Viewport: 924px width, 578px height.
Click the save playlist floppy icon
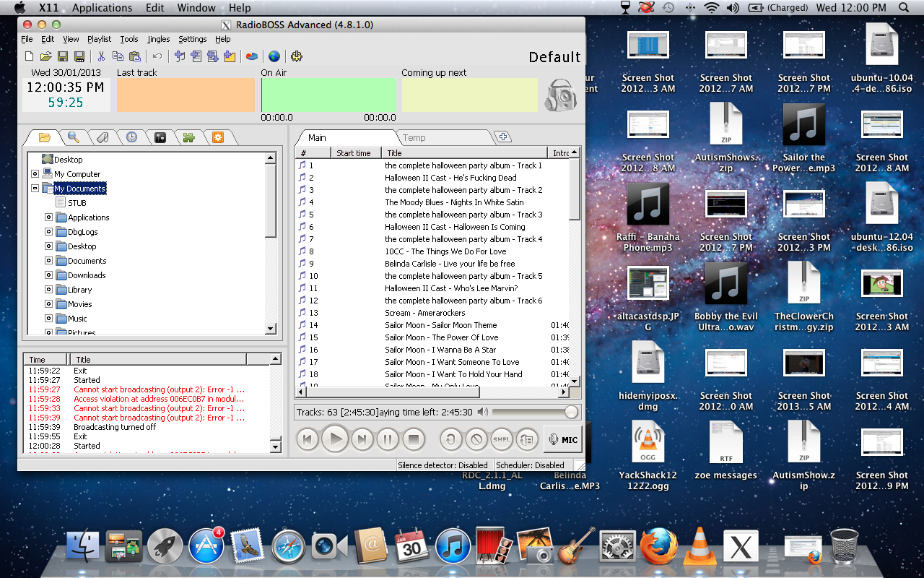[x=63, y=56]
